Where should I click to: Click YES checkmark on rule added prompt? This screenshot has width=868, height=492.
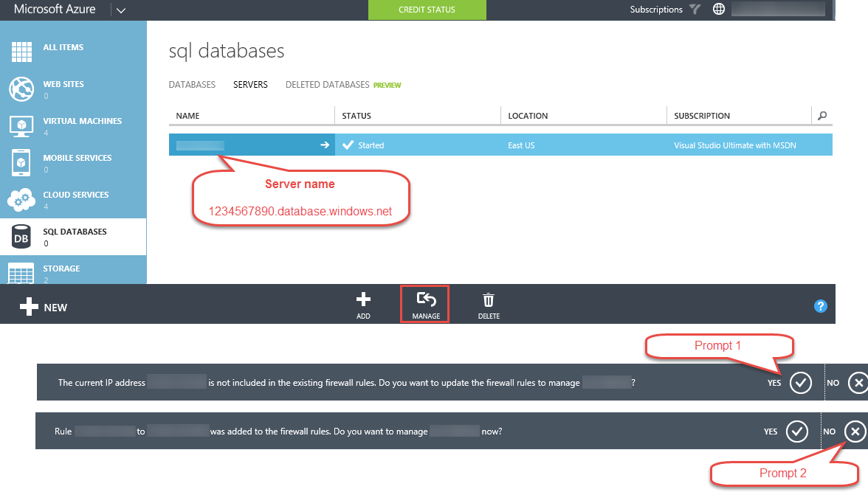[797, 431]
